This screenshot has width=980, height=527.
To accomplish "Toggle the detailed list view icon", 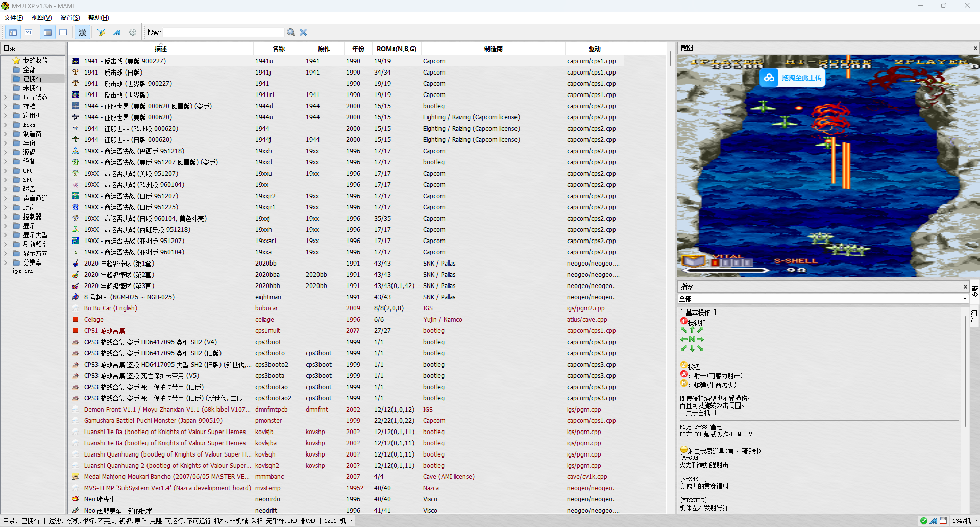I will [x=47, y=32].
